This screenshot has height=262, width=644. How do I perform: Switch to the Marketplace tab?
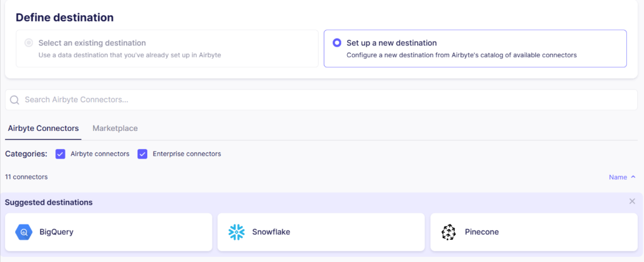tap(115, 128)
